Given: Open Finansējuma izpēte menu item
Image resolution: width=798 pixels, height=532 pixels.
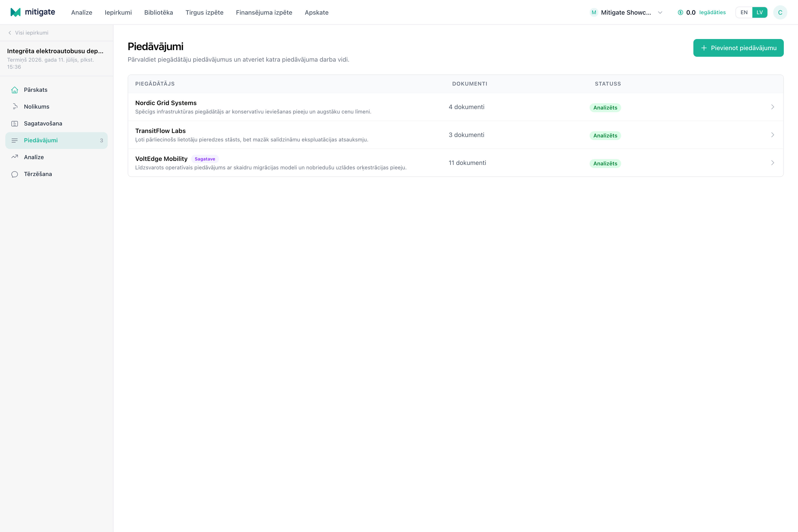Looking at the screenshot, I should [x=264, y=13].
